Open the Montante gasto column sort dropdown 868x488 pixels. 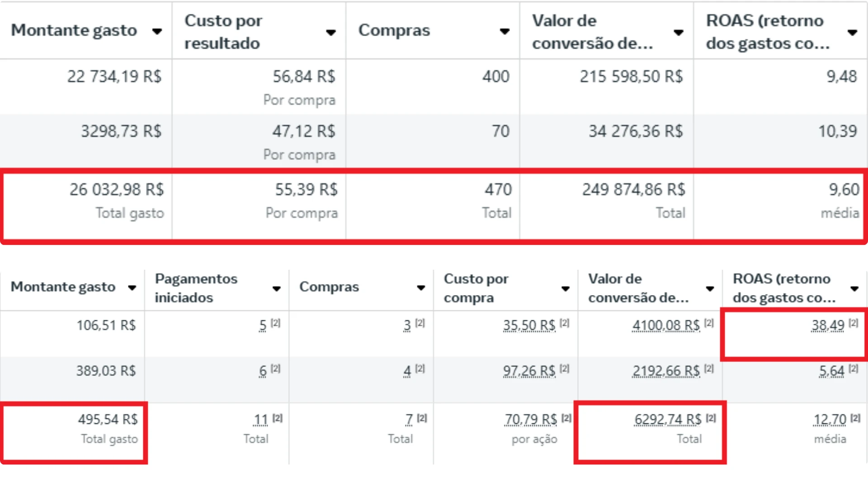[158, 32]
